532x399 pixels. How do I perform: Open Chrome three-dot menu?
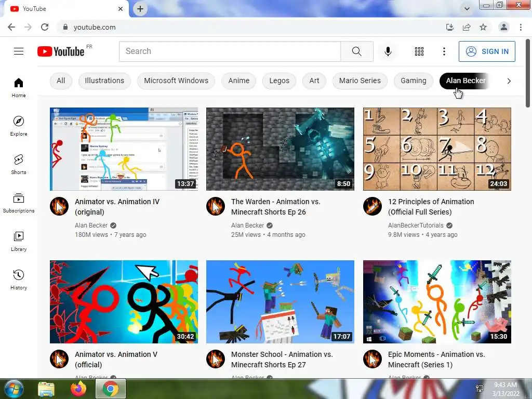pos(521,27)
